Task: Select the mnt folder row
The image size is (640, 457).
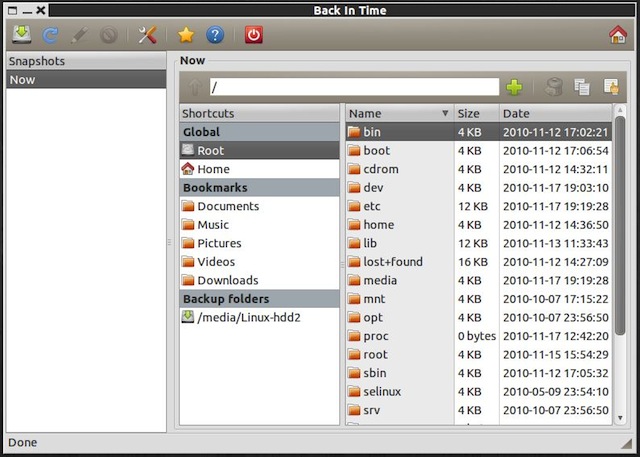Action: click(x=479, y=299)
